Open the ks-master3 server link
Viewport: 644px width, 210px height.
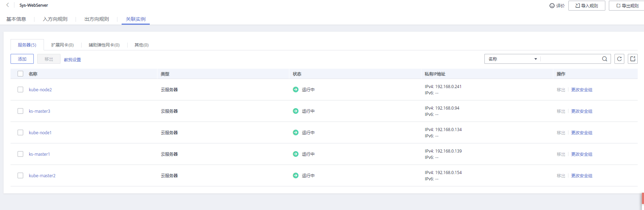[39, 111]
